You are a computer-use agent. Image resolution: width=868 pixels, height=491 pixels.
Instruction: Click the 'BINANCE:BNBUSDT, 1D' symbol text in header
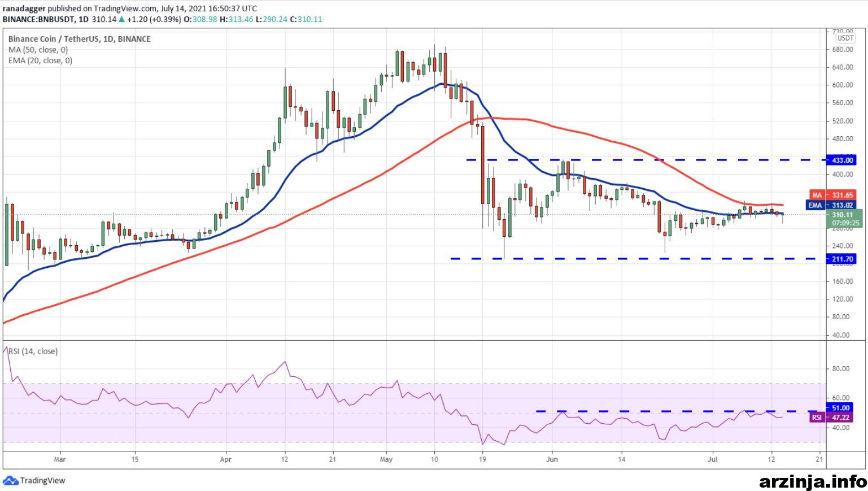(x=45, y=19)
